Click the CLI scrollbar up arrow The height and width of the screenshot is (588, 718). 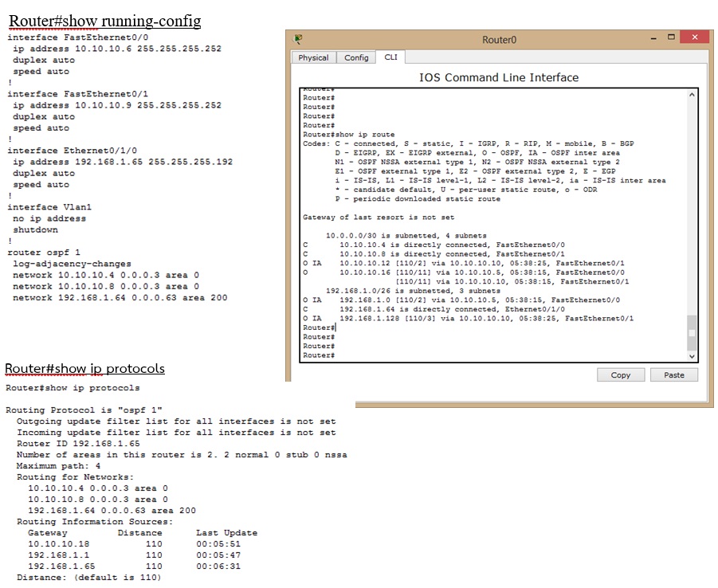[692, 95]
